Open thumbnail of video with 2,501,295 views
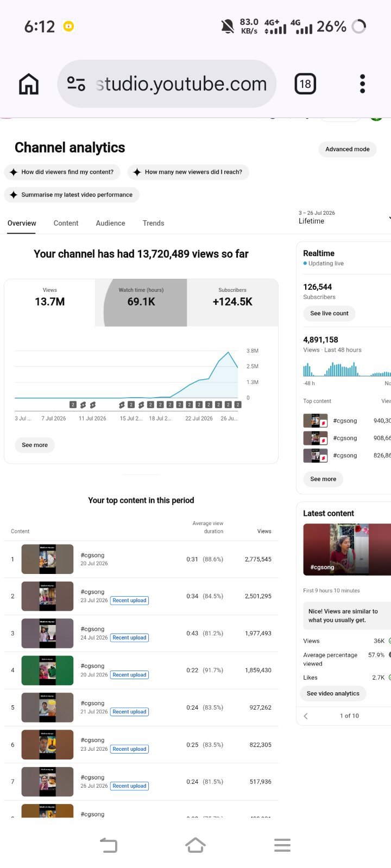 click(x=47, y=596)
